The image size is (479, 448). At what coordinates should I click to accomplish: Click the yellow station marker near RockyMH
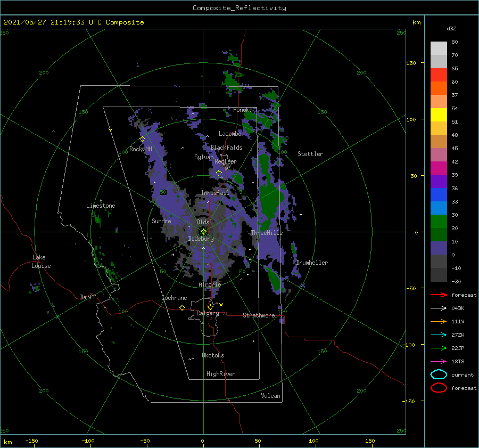click(x=142, y=139)
